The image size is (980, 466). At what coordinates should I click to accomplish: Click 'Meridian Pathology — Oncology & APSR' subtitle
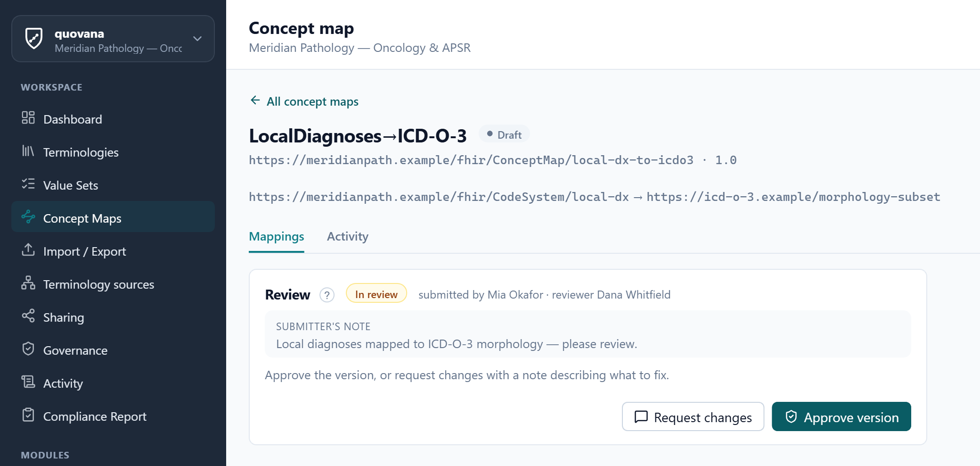[x=359, y=48]
